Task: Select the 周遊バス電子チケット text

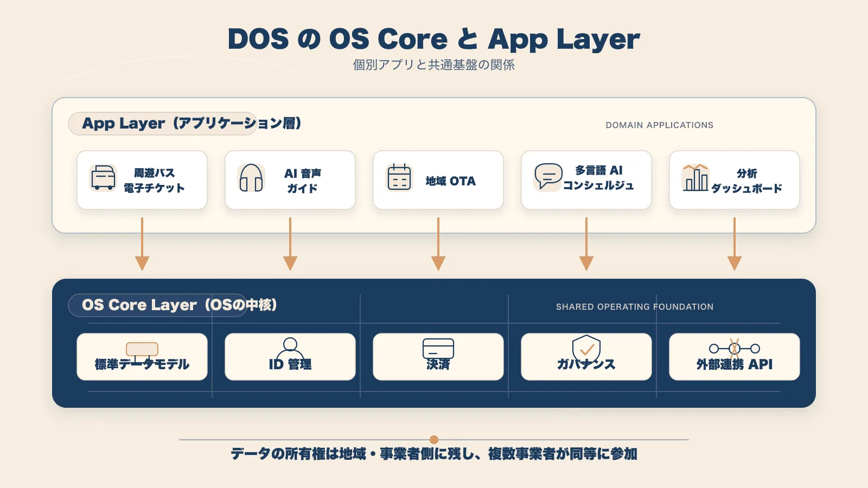Action: coord(154,181)
